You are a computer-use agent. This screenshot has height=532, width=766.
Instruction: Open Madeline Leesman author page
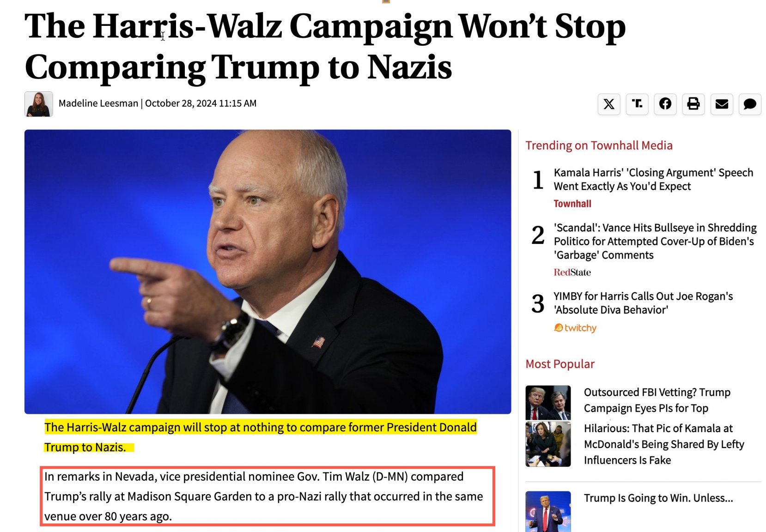pyautogui.click(x=98, y=103)
